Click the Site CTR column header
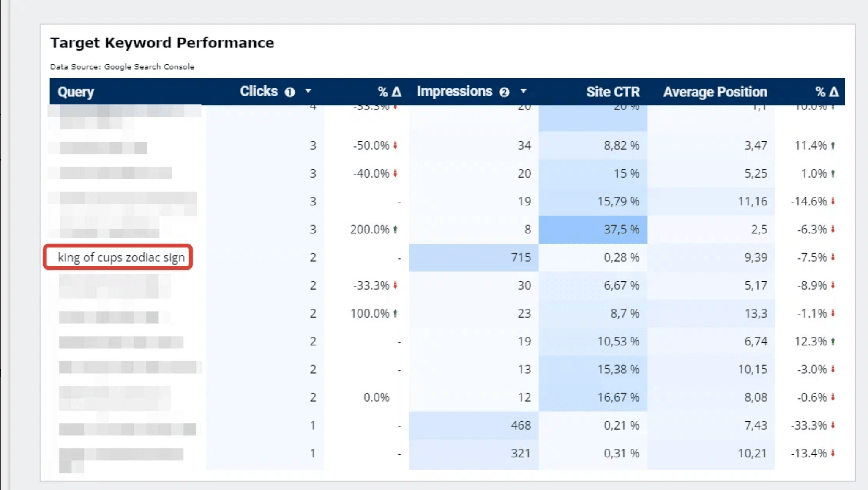Viewport: 868px width, 490px height. (612, 92)
